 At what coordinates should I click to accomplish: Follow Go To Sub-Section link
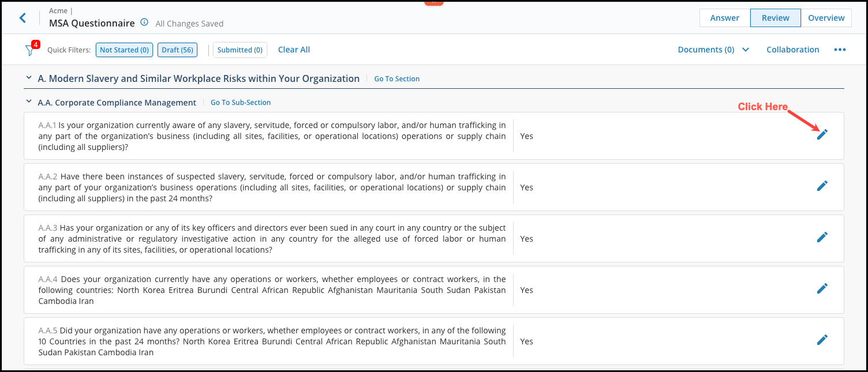[x=241, y=103]
